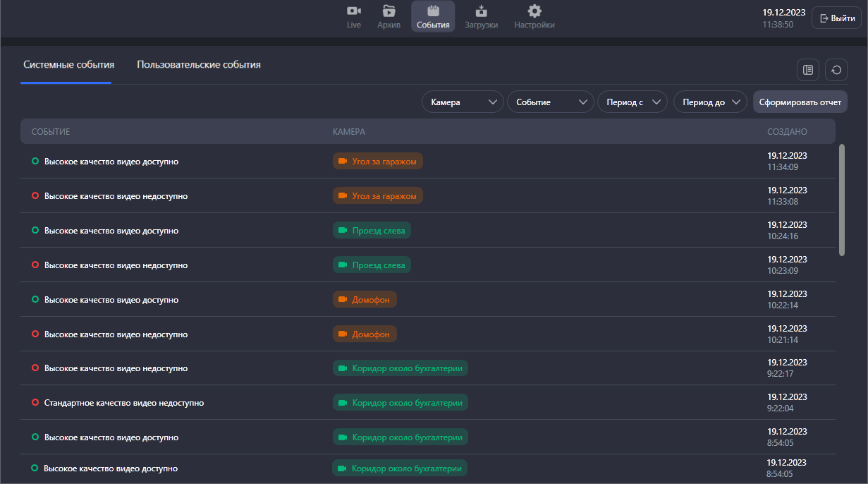Click the list view layout icon
Viewport: 868px width, 484px height.
coord(808,70)
